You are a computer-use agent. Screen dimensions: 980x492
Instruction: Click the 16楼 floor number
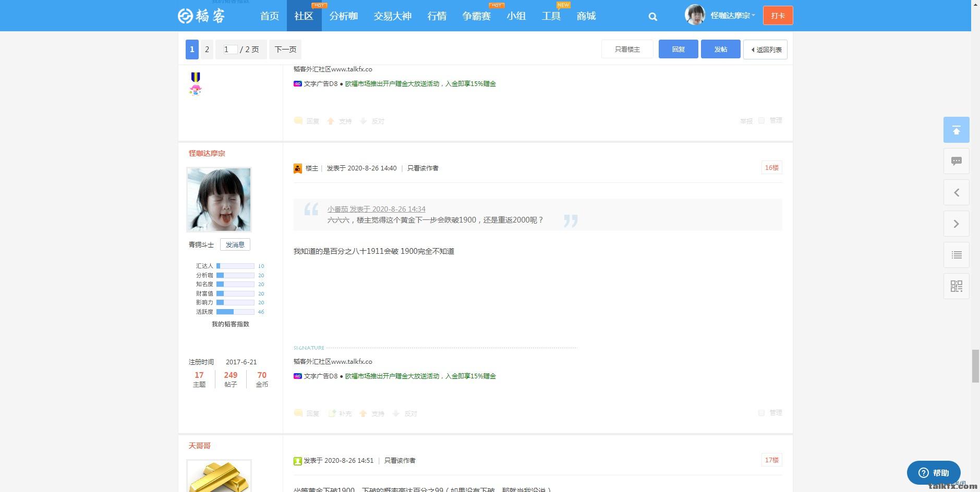[771, 168]
